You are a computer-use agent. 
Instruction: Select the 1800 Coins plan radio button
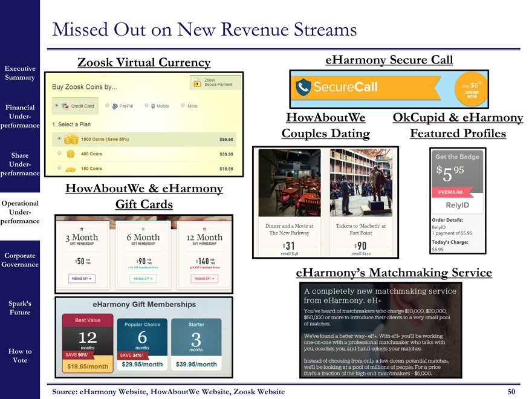tap(59, 138)
